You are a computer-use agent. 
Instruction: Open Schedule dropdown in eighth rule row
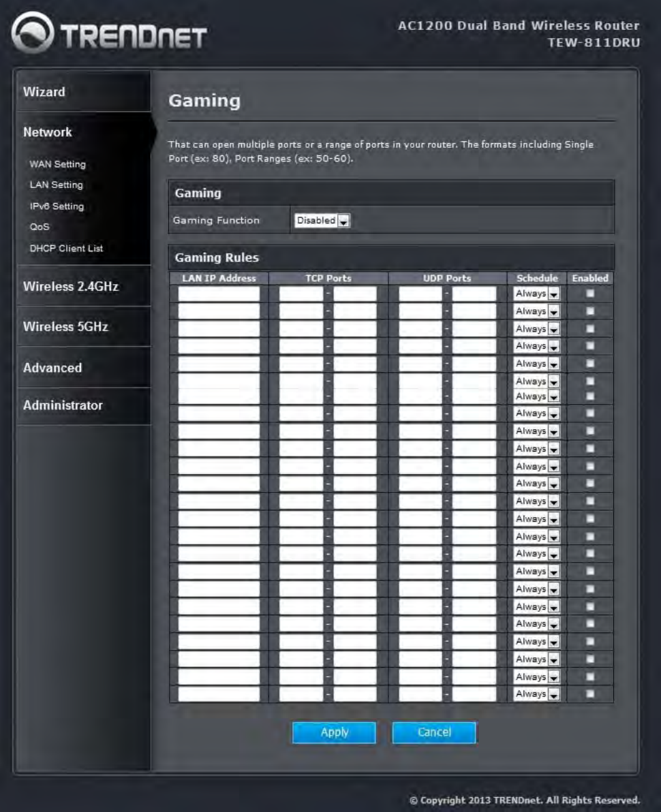(x=537, y=413)
